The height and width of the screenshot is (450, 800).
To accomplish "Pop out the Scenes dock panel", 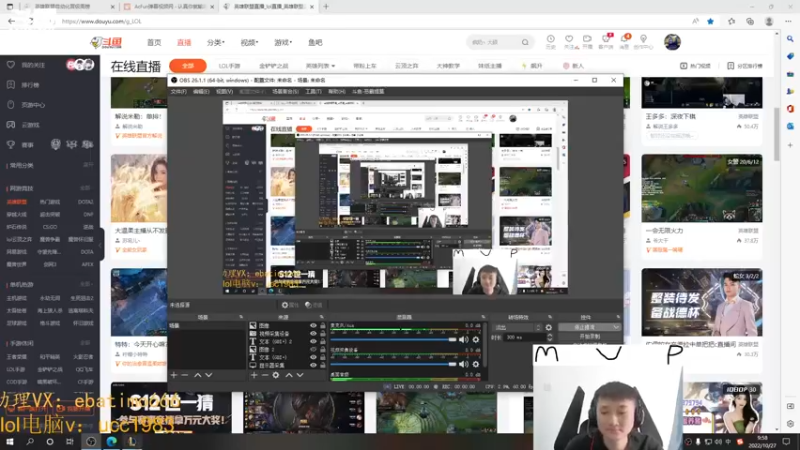I will [241, 317].
